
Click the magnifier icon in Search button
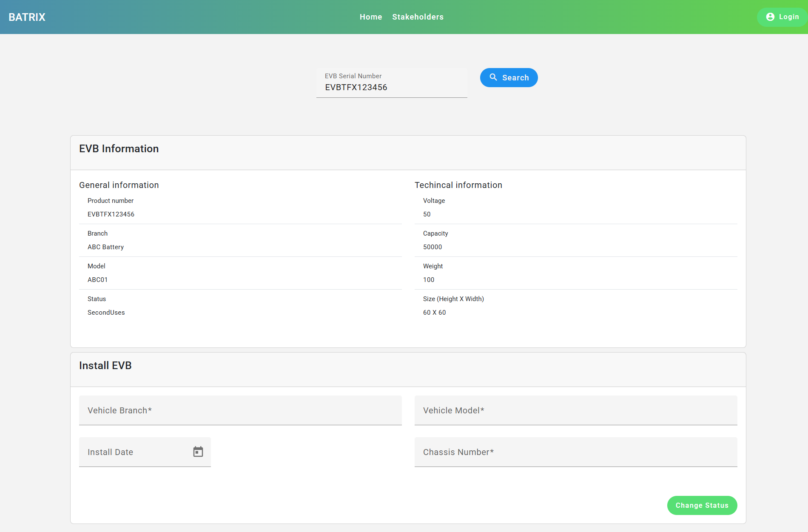[493, 77]
